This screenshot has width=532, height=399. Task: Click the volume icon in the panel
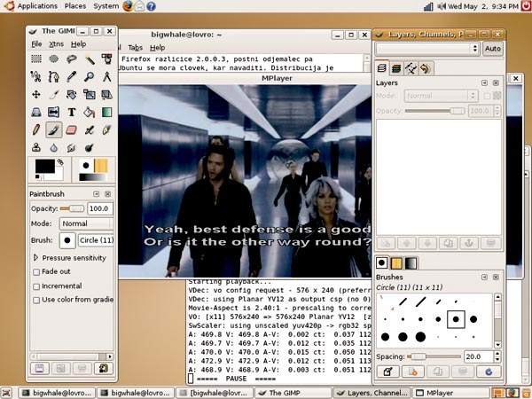(442, 6)
